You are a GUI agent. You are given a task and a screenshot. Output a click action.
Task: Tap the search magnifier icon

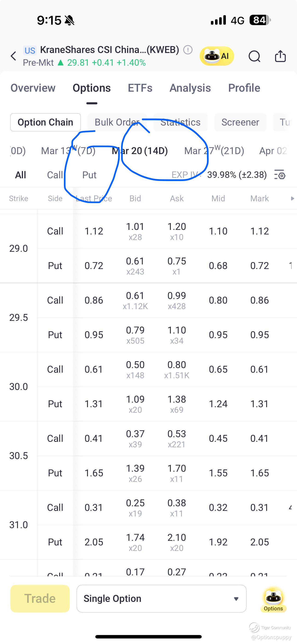[254, 56]
